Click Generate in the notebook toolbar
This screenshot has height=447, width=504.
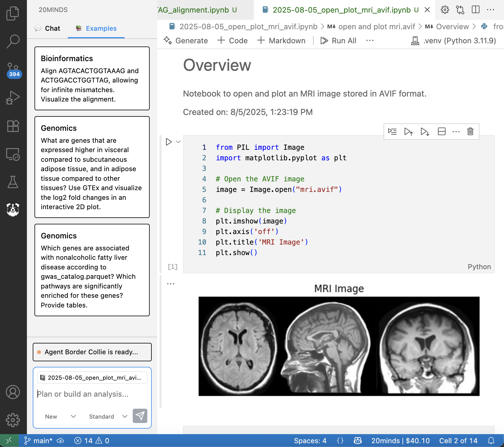[186, 41]
